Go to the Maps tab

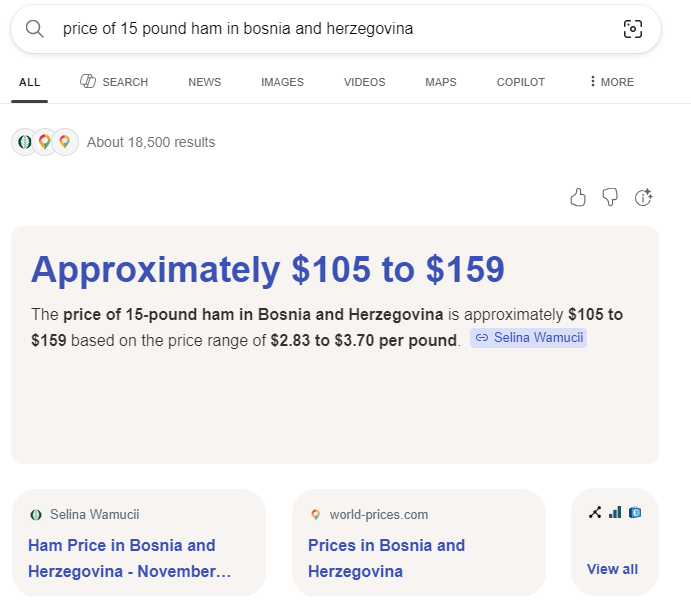(x=440, y=82)
